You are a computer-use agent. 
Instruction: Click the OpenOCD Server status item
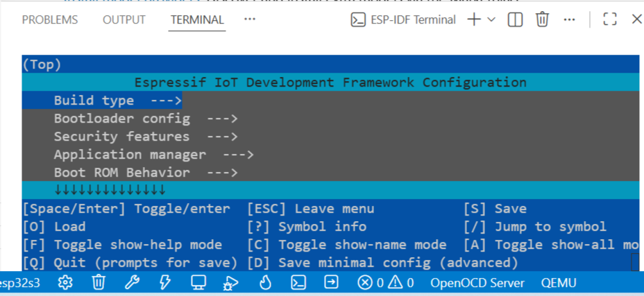point(477,283)
